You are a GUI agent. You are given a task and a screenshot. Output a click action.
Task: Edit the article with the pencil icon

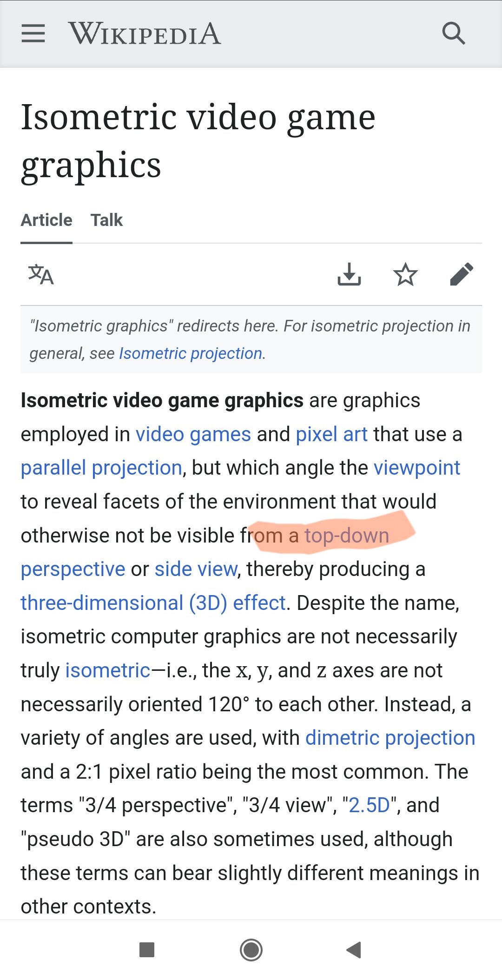462,274
